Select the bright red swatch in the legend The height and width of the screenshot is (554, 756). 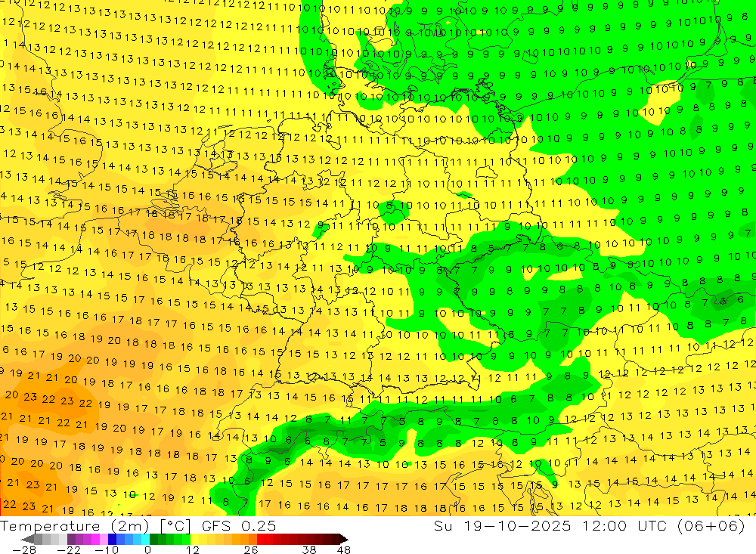click(x=261, y=539)
